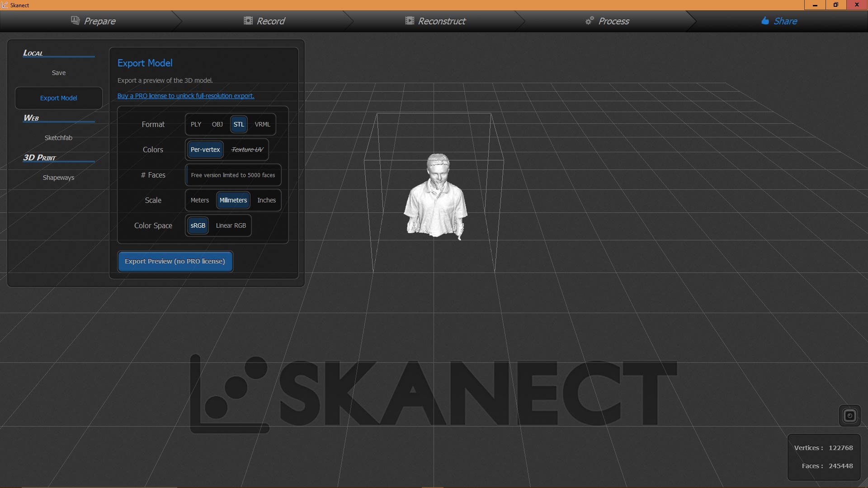Select Per-vertex colors
The height and width of the screenshot is (488, 868).
205,150
